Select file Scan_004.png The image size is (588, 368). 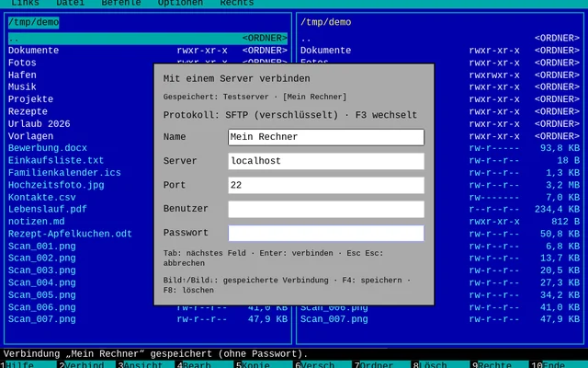42,283
